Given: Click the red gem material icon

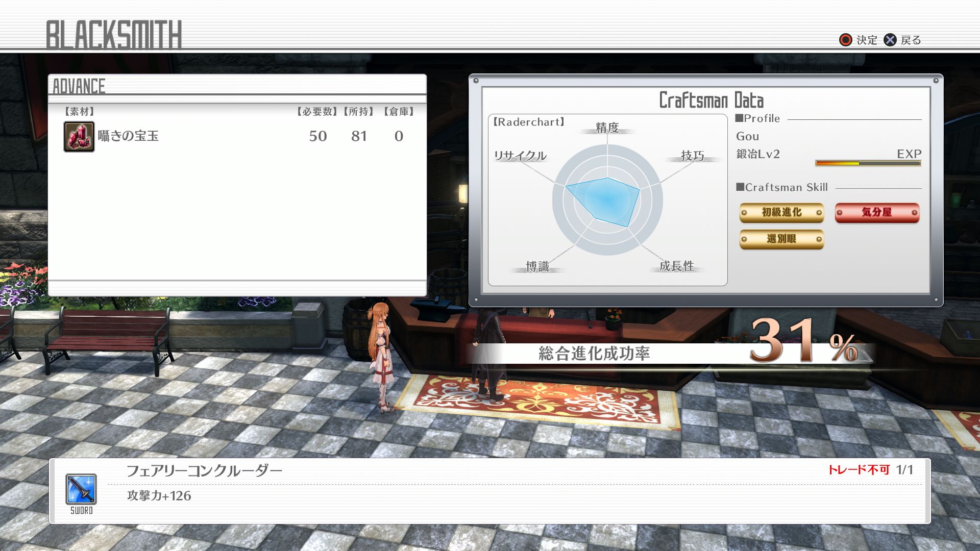Looking at the screenshot, I should click(79, 136).
